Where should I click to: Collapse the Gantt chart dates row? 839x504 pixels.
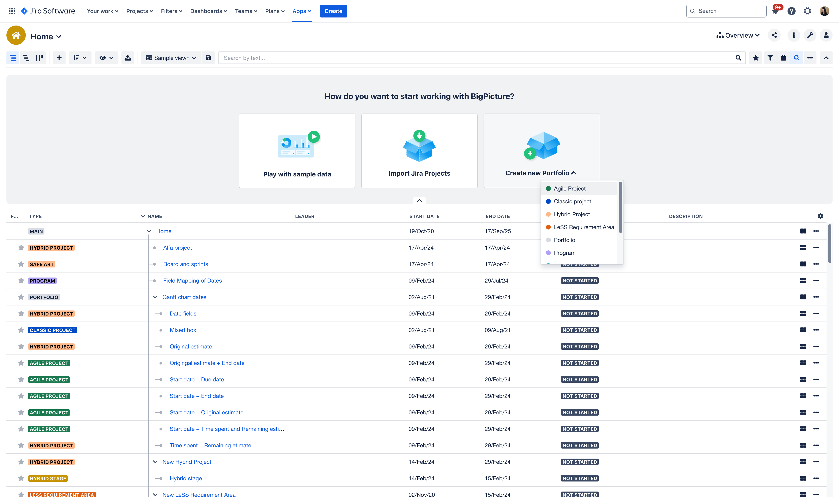tap(155, 297)
